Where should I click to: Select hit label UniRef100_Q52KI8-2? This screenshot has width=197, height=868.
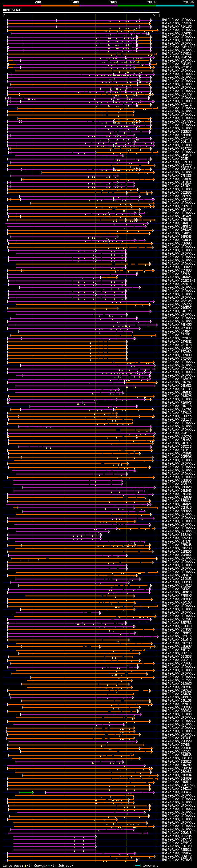click(x=179, y=281)
